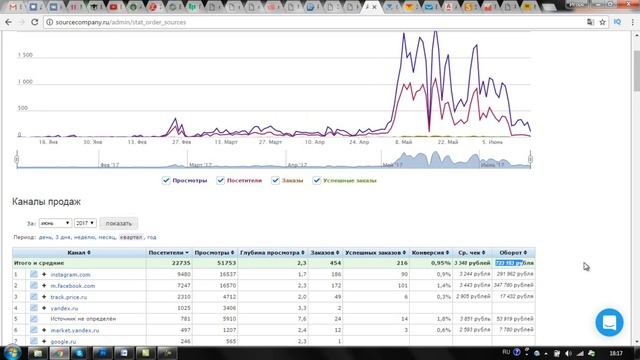Click the help icon in system tray
The width and height of the screenshot is (640, 360).
(x=517, y=352)
